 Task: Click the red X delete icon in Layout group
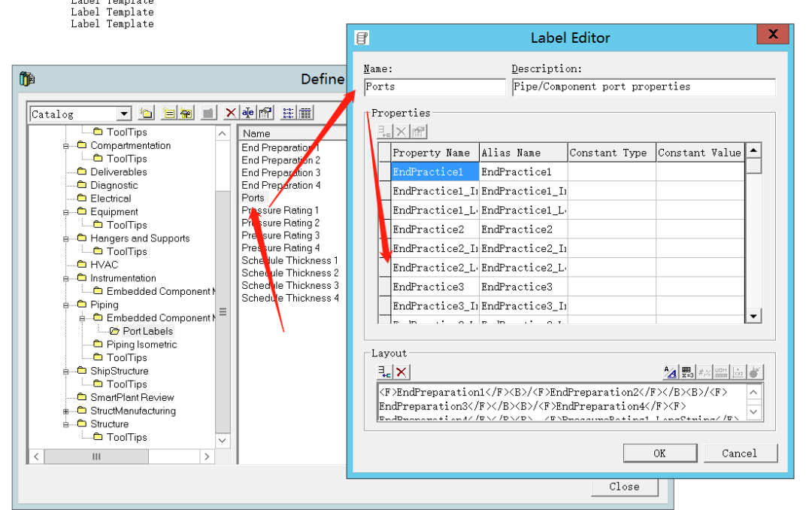[x=401, y=372]
